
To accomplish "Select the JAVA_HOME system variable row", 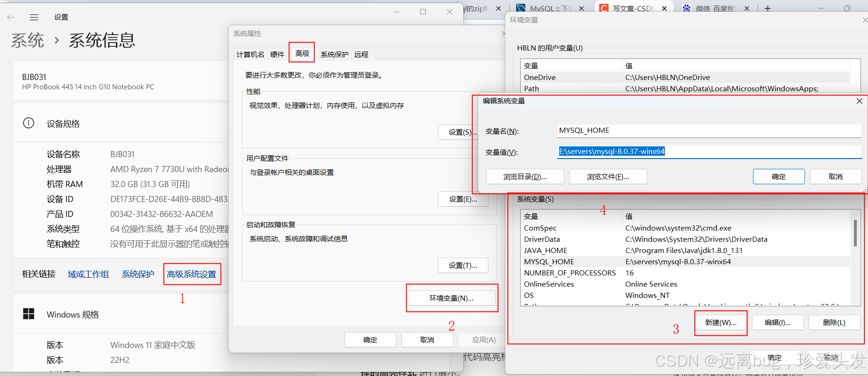I will pyautogui.click(x=685, y=251).
